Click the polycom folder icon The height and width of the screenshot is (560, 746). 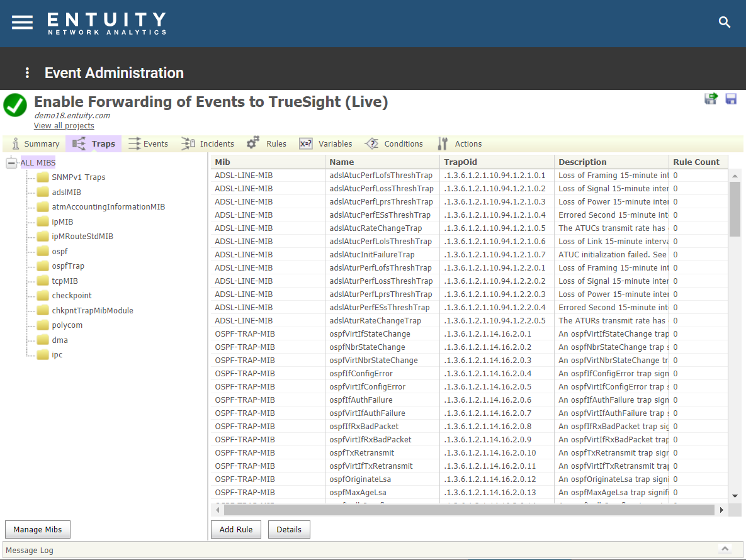(43, 325)
